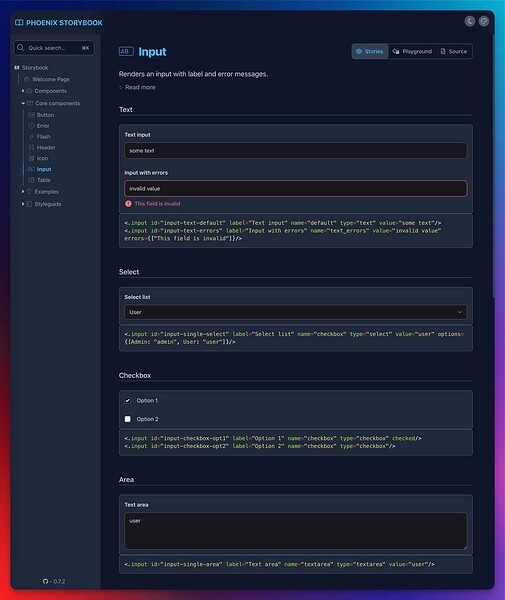Click the input-single-area code snippet

coord(279,564)
